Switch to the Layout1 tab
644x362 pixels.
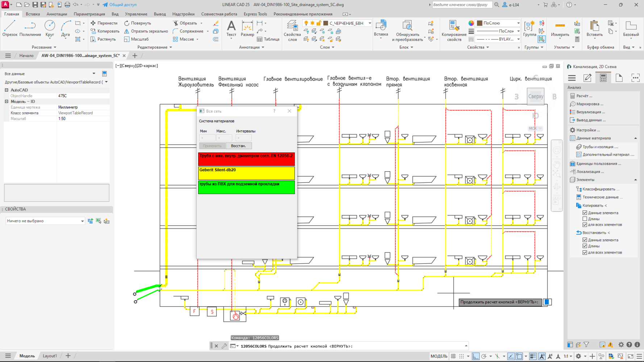(50, 356)
